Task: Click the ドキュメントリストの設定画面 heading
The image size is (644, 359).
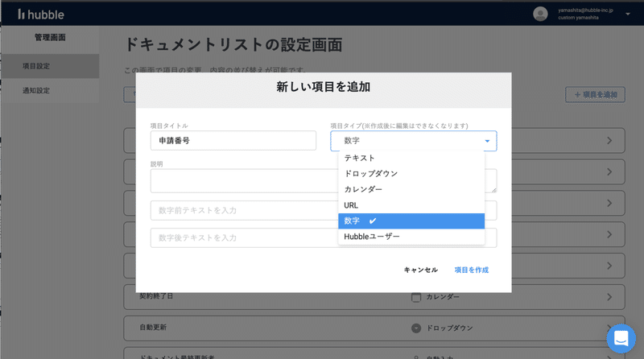Action: pyautogui.click(x=233, y=45)
